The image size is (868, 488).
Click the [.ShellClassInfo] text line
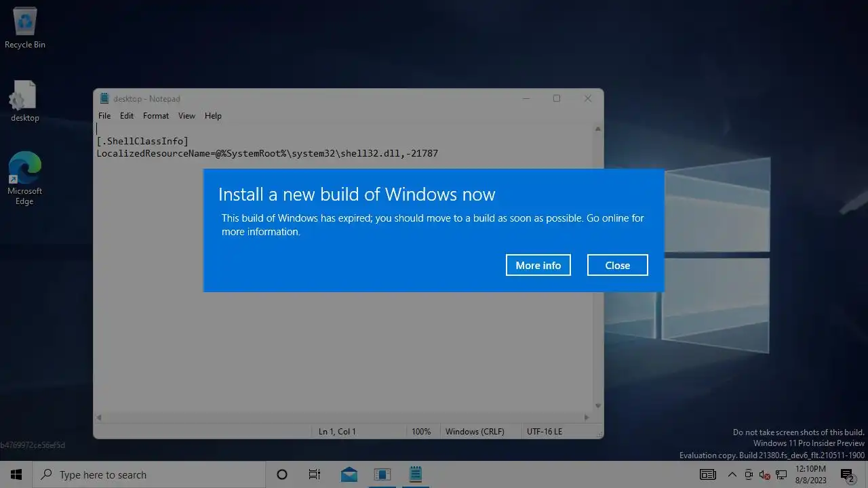[x=142, y=141]
